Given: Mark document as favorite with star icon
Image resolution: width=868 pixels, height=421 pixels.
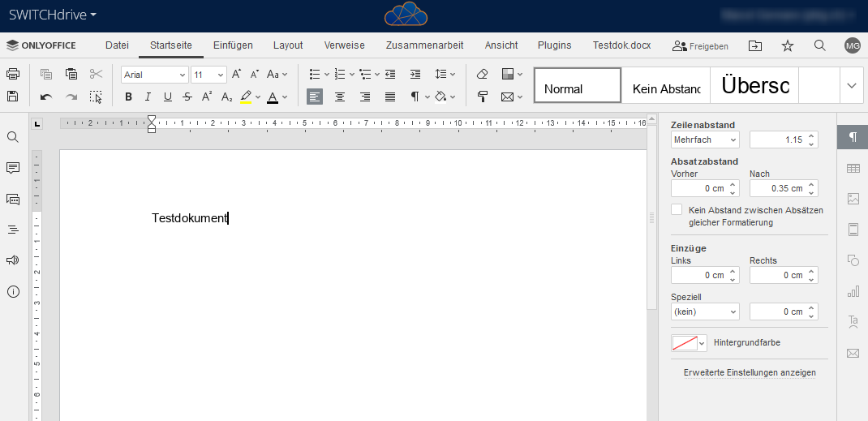Looking at the screenshot, I should [788, 46].
